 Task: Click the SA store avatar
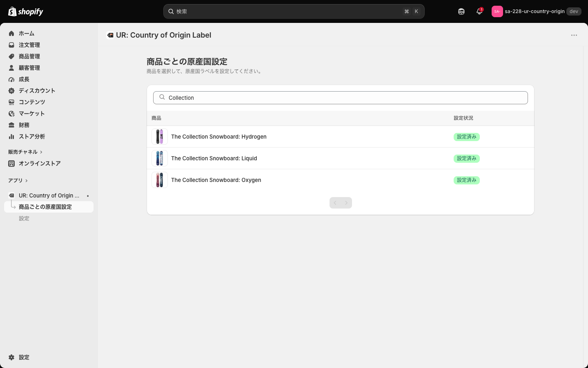pyautogui.click(x=497, y=11)
